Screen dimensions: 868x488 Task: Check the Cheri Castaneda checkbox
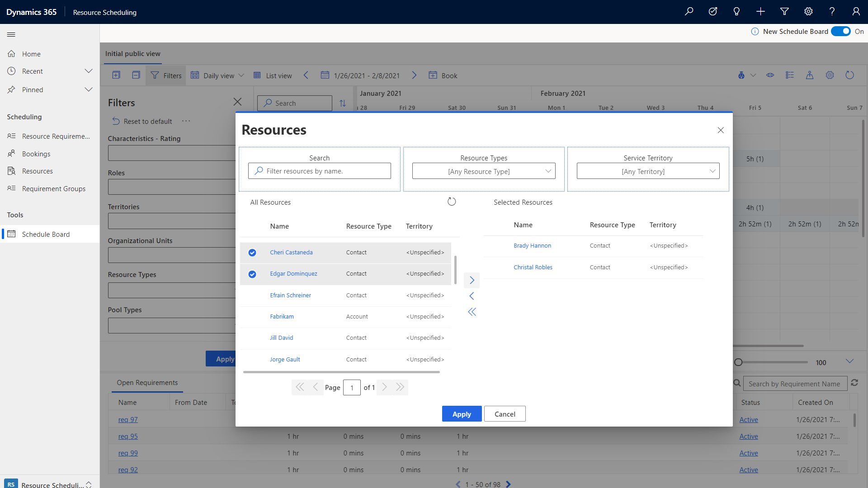click(252, 251)
